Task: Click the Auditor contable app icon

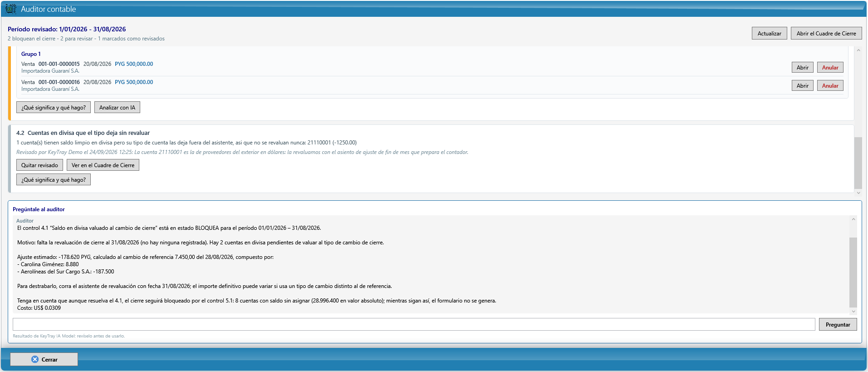Action: (x=11, y=9)
